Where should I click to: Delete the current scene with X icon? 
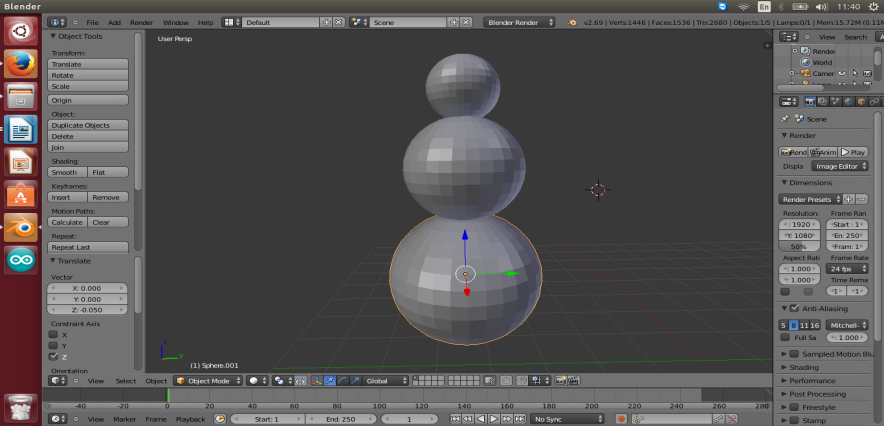pyautogui.click(x=466, y=23)
